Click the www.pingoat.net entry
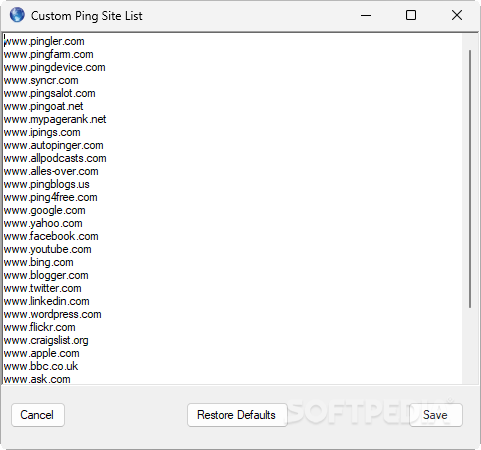481x450 pixels. (43, 106)
